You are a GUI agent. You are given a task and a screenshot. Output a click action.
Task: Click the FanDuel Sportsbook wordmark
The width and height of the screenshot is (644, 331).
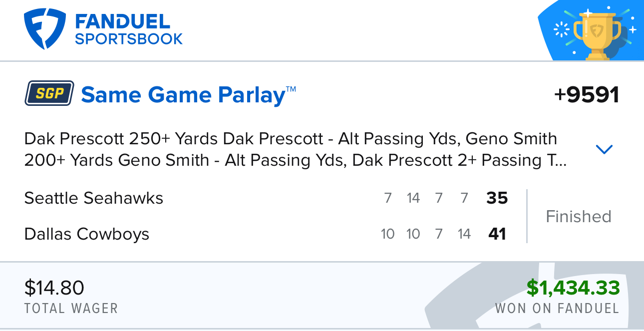129,29
